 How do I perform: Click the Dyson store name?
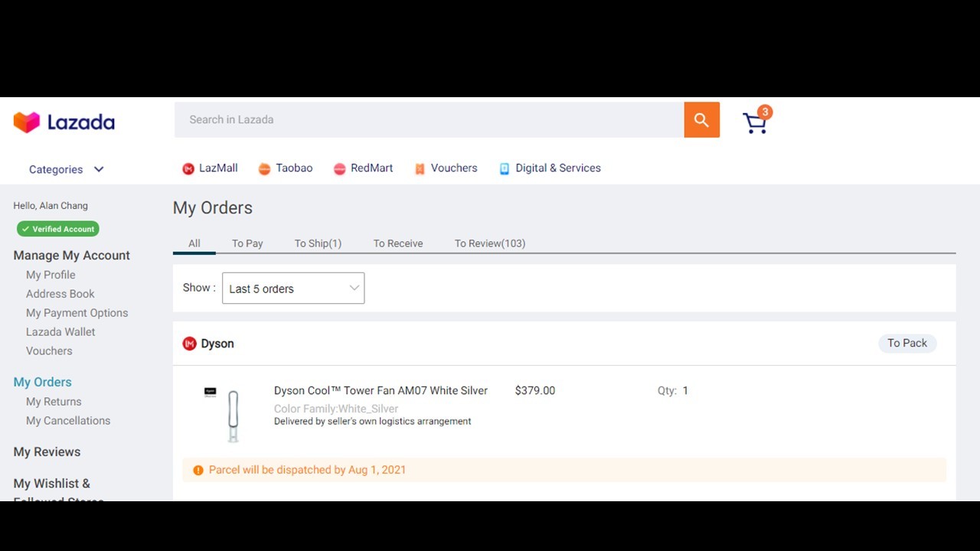pos(217,344)
